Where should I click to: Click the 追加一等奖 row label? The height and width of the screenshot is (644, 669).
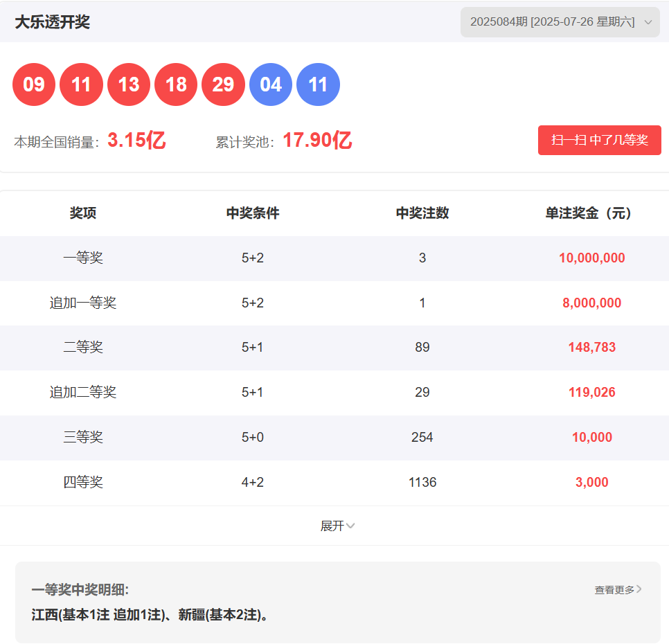pyautogui.click(x=83, y=303)
